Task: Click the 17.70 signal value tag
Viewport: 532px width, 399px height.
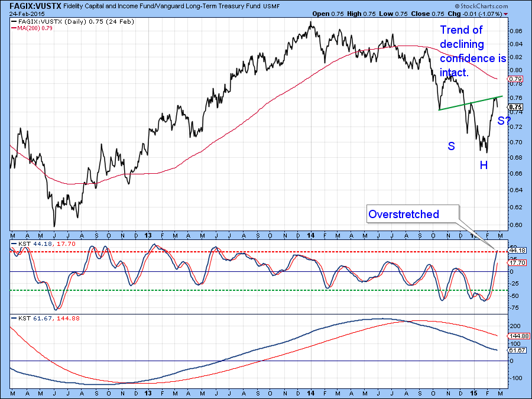Action: tap(517, 262)
